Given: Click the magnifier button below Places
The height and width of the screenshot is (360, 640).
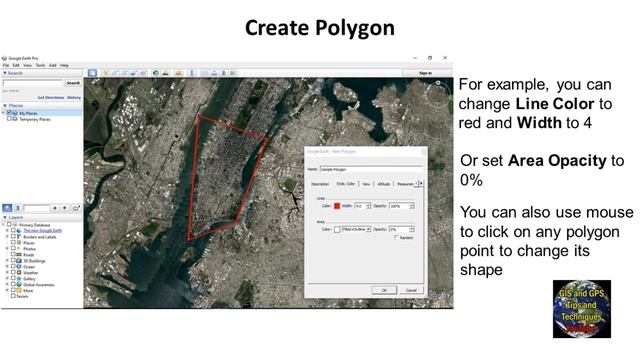Looking at the screenshot, I should click(x=7, y=208).
